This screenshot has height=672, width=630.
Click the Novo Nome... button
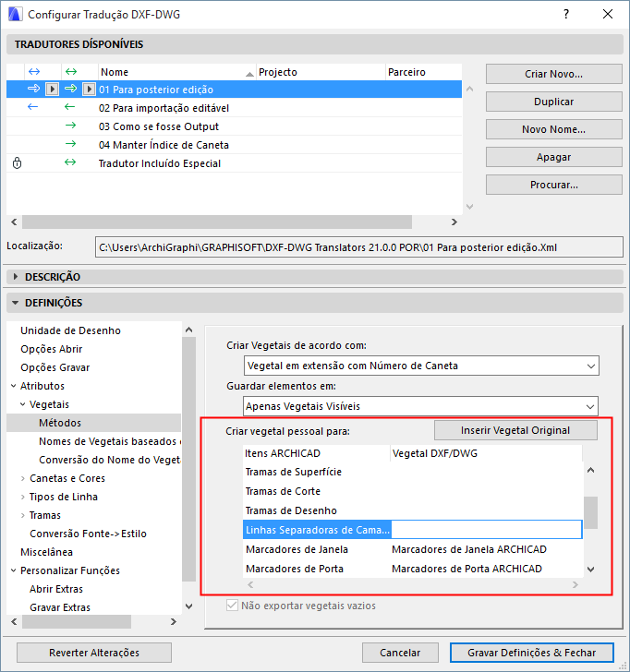coord(553,129)
